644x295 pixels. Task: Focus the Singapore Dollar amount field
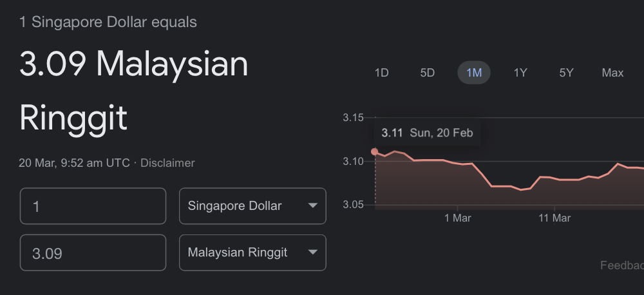tap(93, 206)
